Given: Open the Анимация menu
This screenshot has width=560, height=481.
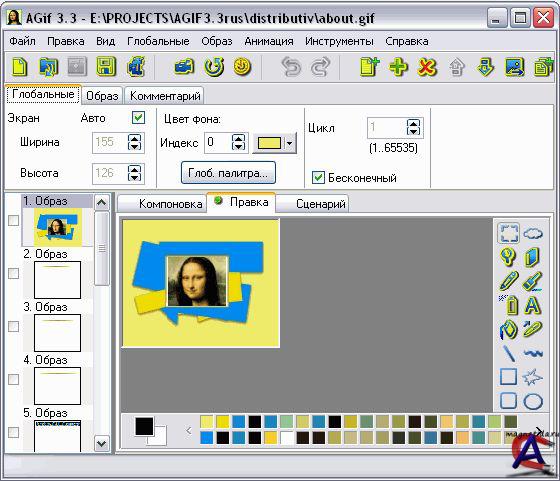Looking at the screenshot, I should coord(269,41).
